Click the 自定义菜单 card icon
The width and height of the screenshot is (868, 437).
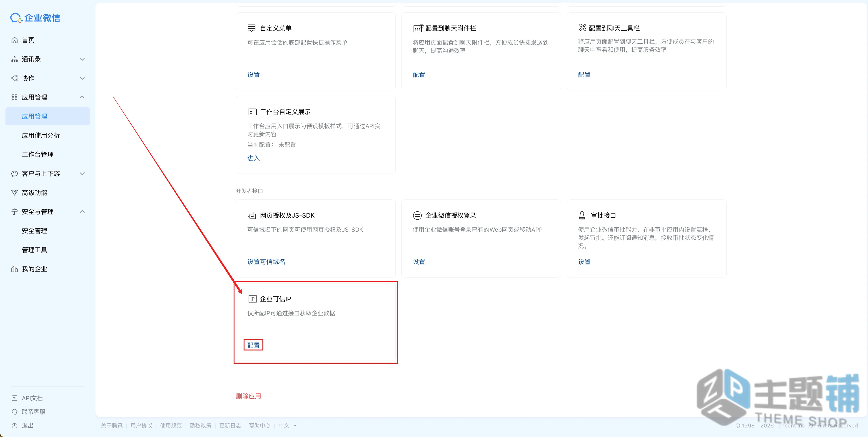(251, 28)
